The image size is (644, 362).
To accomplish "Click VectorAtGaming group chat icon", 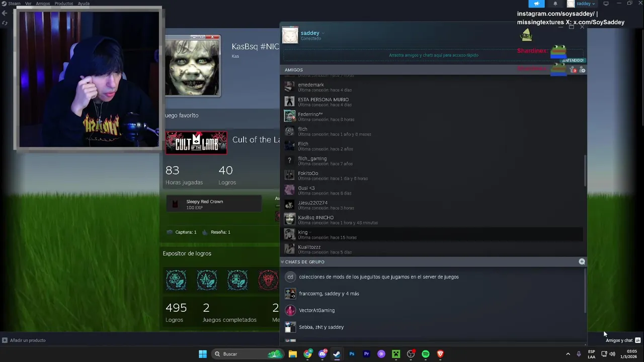I will click(x=290, y=310).
